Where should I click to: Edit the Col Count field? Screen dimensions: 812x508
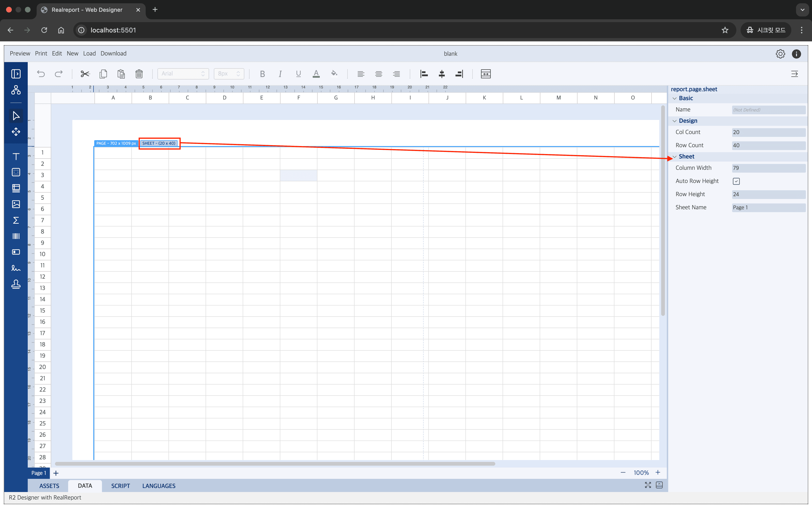pos(768,132)
